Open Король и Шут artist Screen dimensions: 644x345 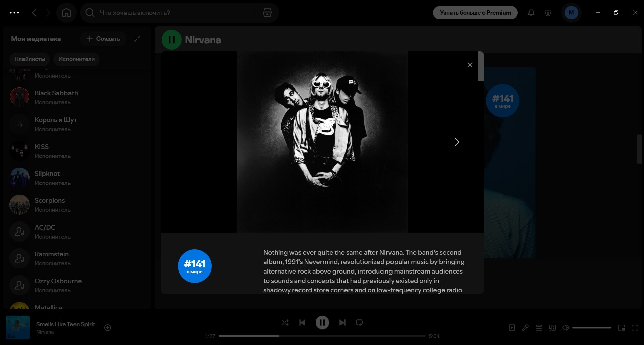click(x=77, y=124)
